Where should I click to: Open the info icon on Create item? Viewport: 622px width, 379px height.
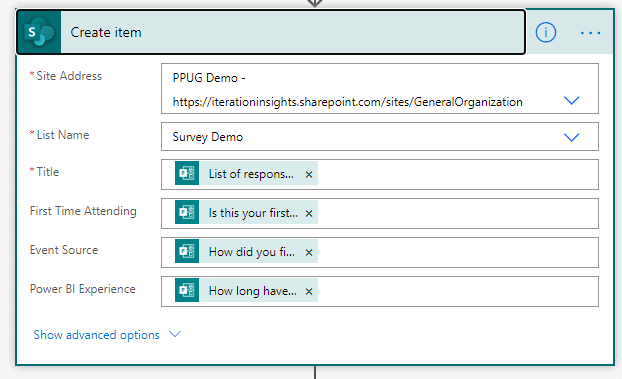[545, 32]
